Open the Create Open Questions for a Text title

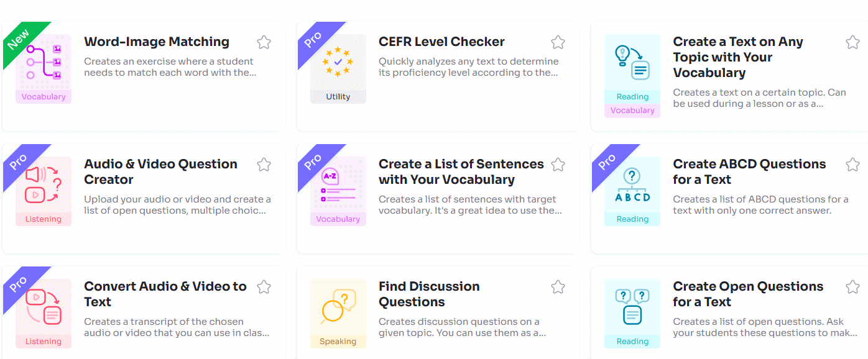tap(747, 294)
